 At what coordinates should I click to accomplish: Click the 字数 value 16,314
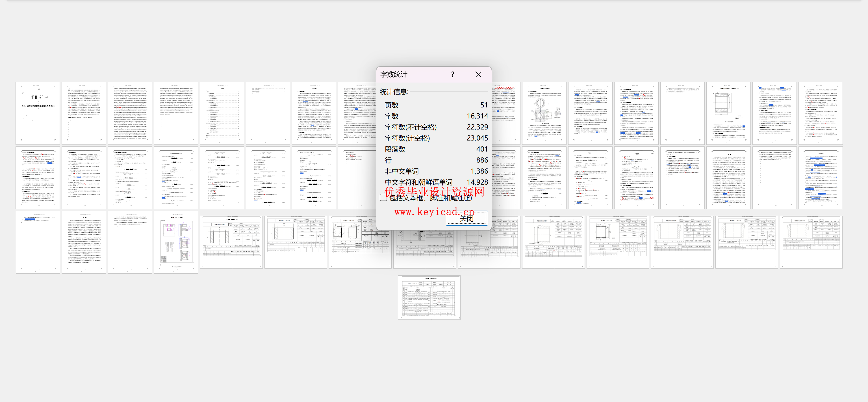point(477,116)
